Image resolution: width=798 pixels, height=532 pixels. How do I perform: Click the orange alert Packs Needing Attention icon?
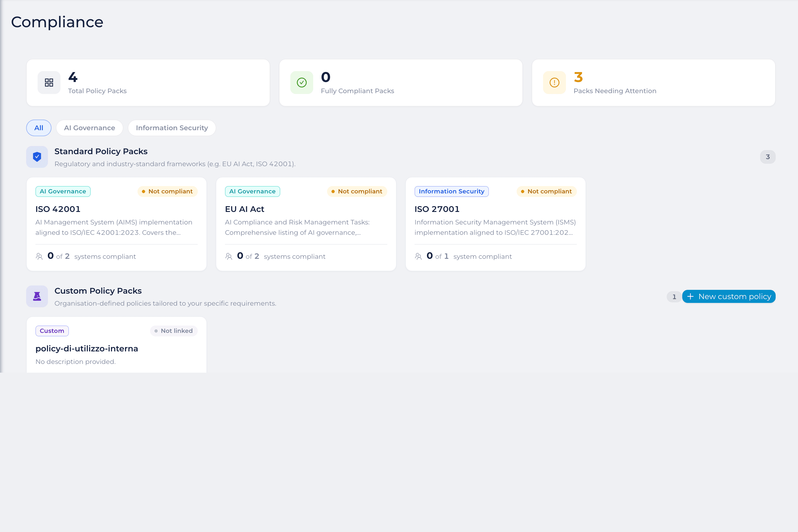(554, 83)
